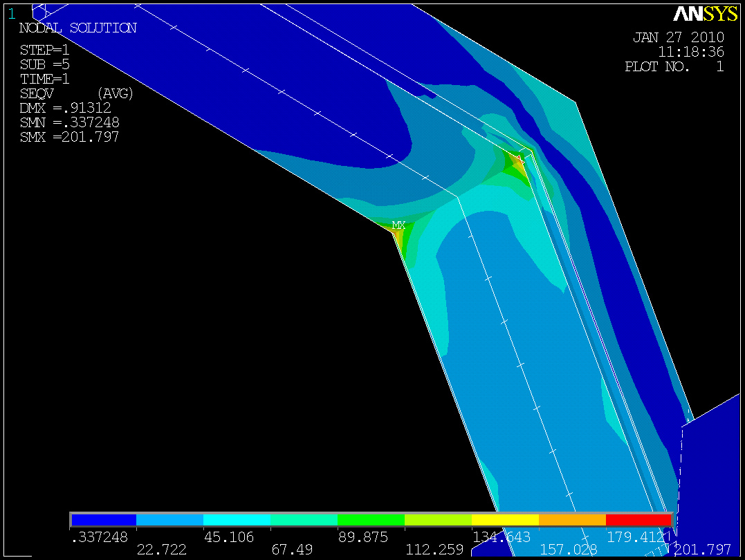This screenshot has width=745, height=560.
Task: Click the window number 1 label
Action: tap(11, 15)
